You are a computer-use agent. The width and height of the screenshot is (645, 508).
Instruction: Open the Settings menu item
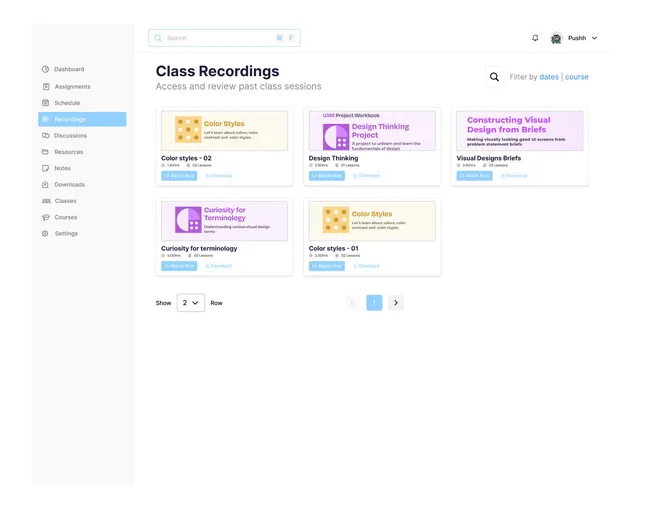coord(66,234)
